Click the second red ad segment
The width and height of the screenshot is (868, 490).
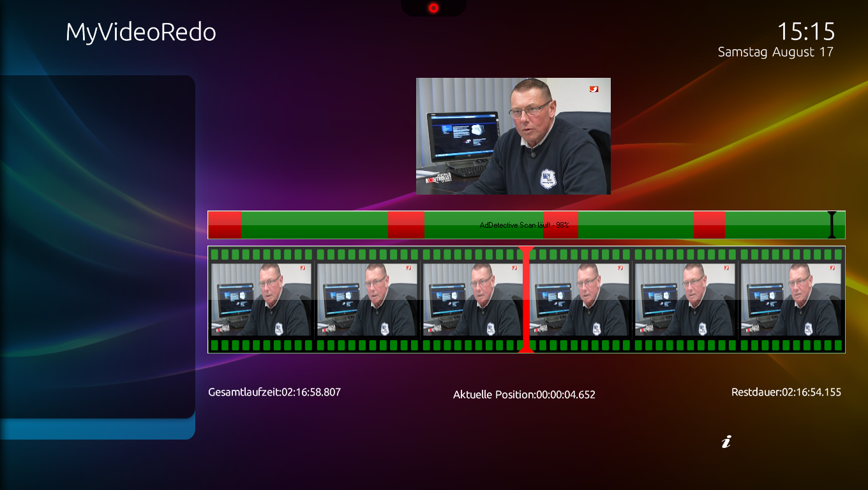click(406, 225)
